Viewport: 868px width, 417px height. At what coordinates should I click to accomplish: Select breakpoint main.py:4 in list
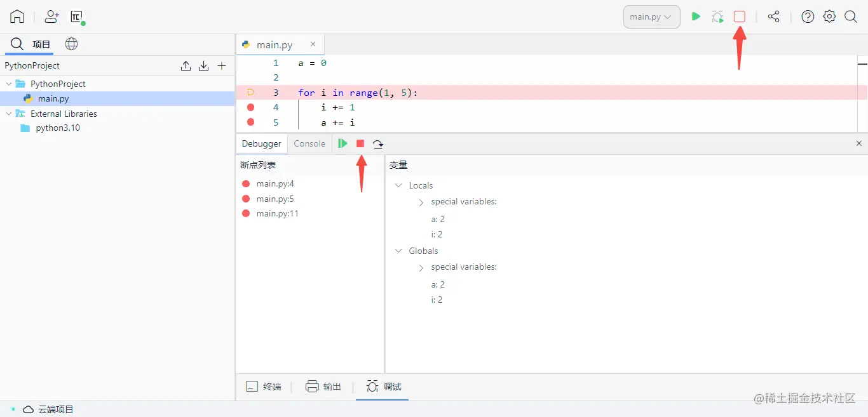[x=275, y=183]
